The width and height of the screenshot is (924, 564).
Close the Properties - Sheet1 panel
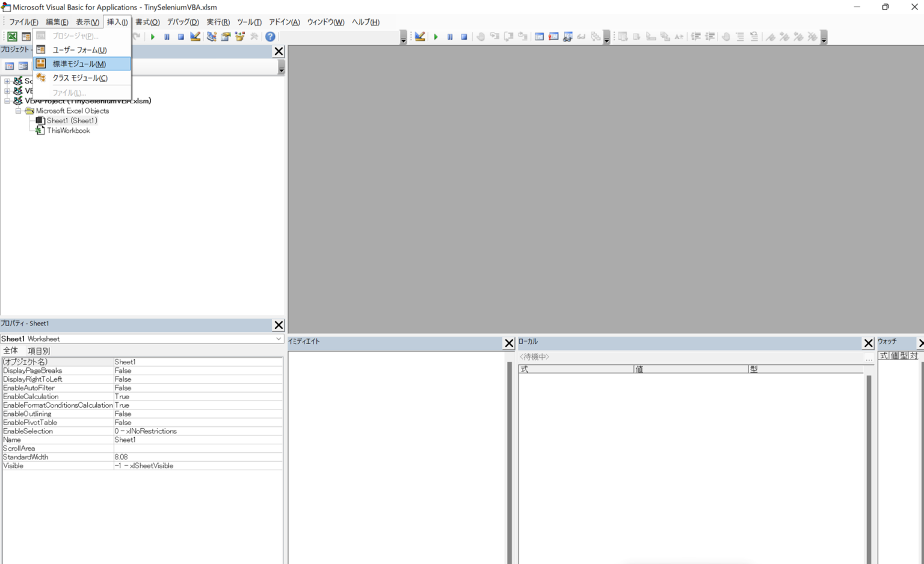(x=279, y=325)
